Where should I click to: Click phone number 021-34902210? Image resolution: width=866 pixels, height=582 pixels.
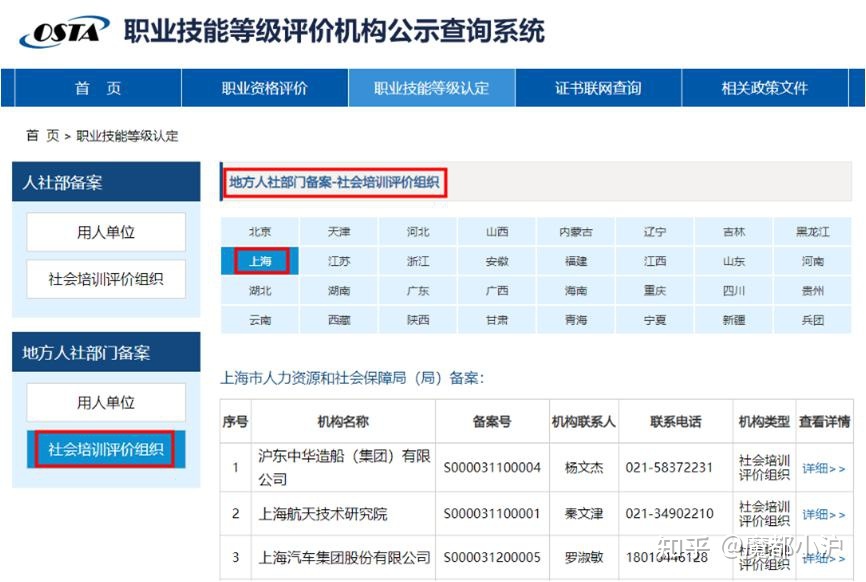[669, 514]
